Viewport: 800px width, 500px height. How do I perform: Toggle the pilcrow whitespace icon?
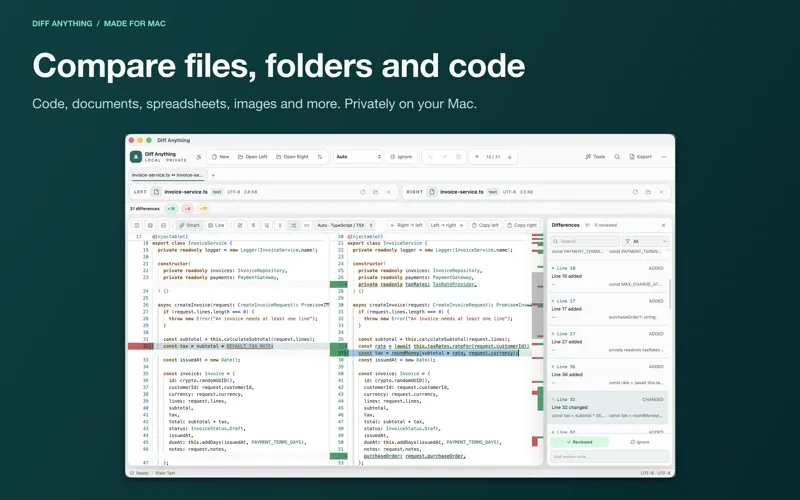click(x=253, y=225)
